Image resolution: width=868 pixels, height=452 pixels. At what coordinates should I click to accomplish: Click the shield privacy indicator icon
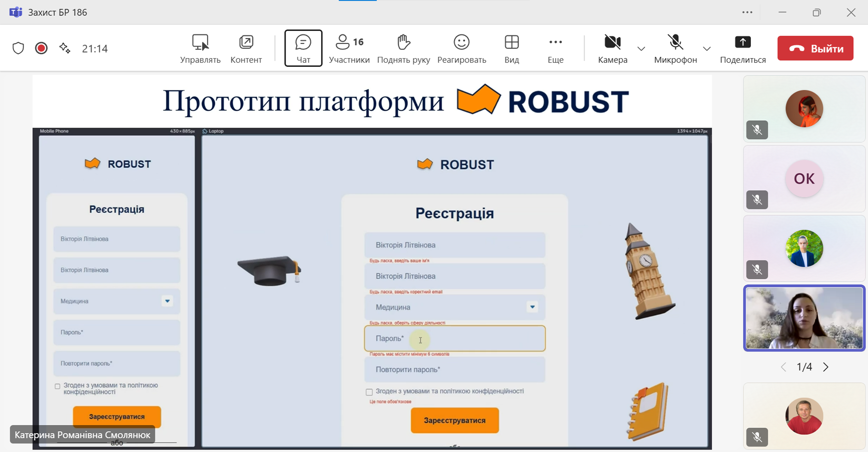point(18,48)
